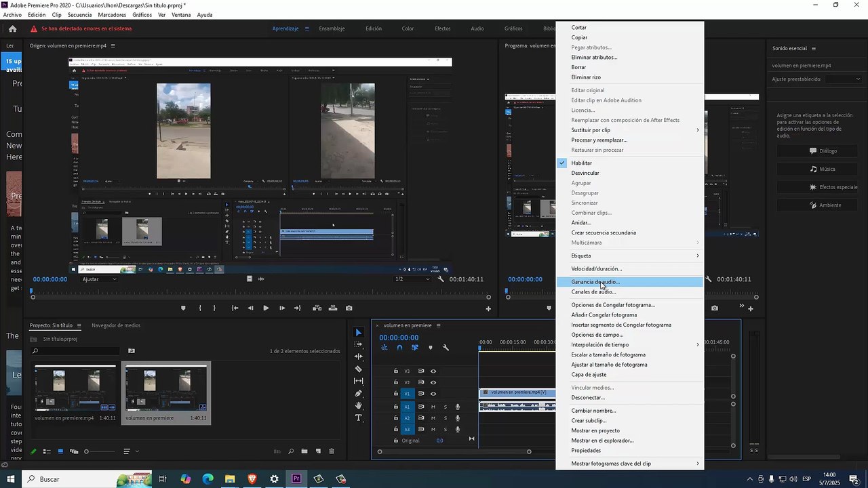Click Overwrite button in Source monitor
868x488 pixels.
pyautogui.click(x=333, y=308)
